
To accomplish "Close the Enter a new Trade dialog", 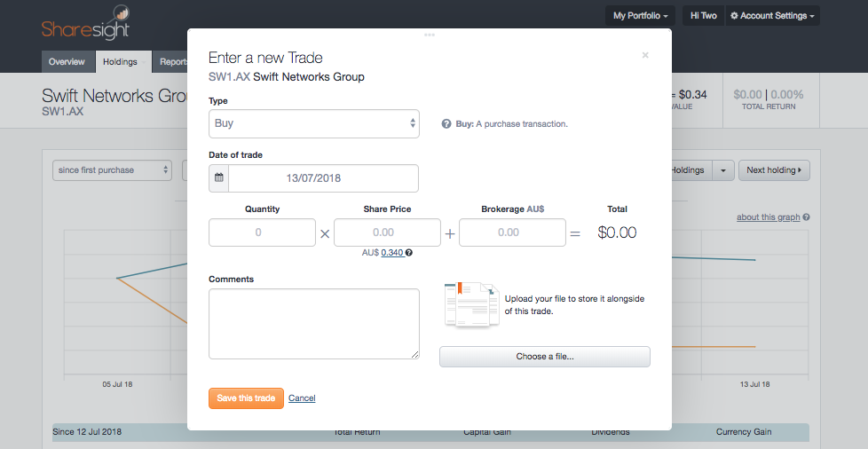I will pyautogui.click(x=645, y=55).
